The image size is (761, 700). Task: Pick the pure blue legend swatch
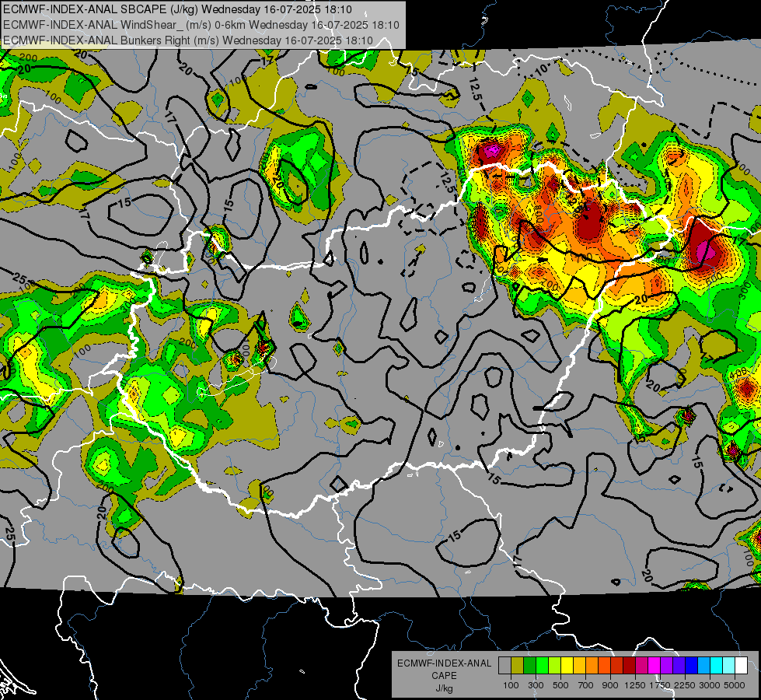pos(691,666)
